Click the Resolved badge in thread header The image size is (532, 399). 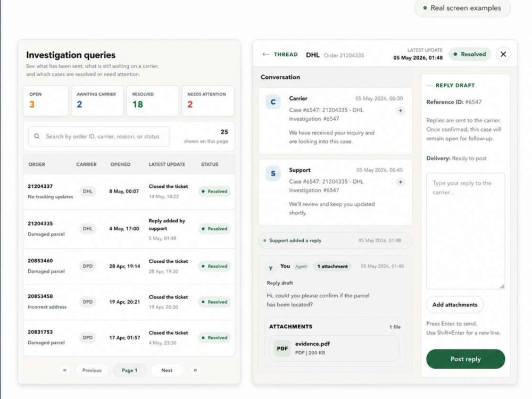tap(470, 54)
